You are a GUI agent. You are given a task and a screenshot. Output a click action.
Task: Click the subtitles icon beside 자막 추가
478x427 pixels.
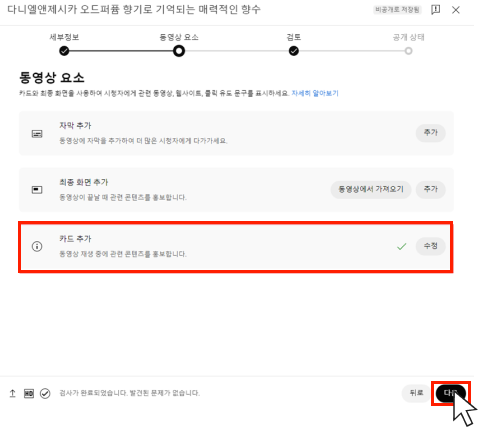pos(37,134)
